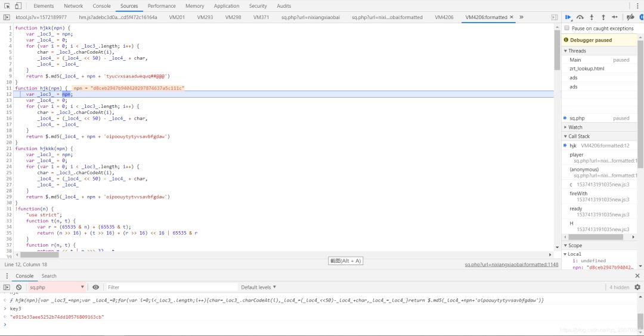The width and height of the screenshot is (644, 336).
Task: Activate the inspect element picker
Action: coord(7,6)
